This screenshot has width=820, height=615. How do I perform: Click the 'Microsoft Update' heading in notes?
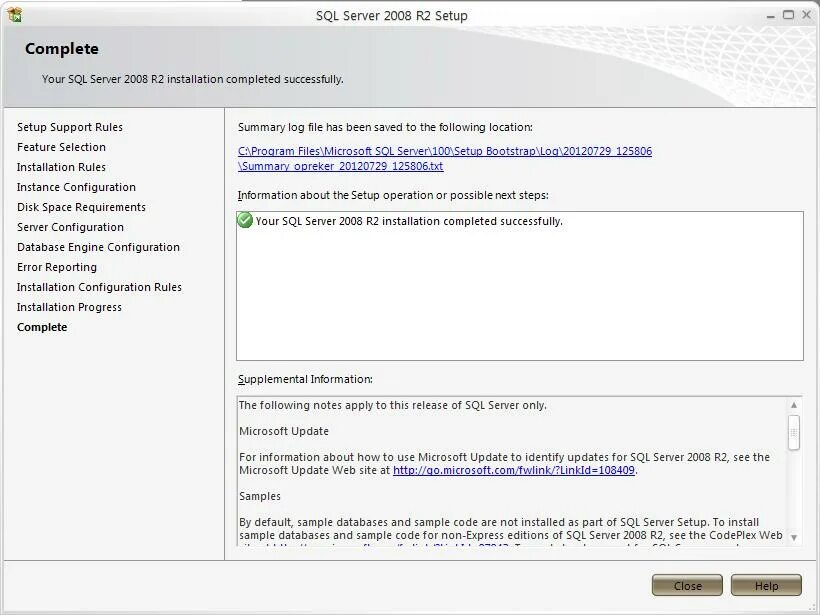pos(284,431)
